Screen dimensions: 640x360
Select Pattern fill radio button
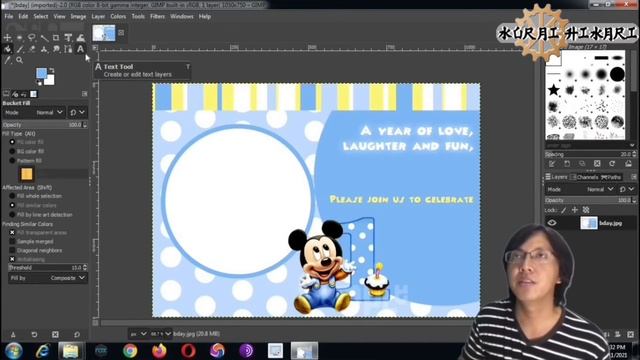pos(12,160)
